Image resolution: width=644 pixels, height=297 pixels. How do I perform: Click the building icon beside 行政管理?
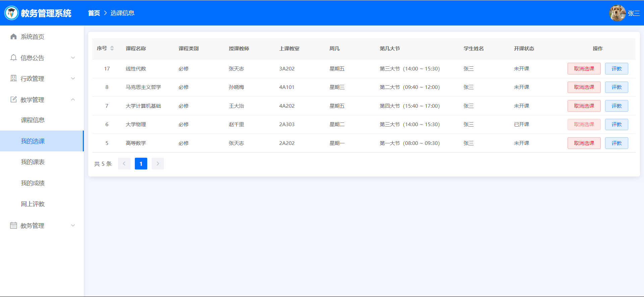(x=13, y=79)
